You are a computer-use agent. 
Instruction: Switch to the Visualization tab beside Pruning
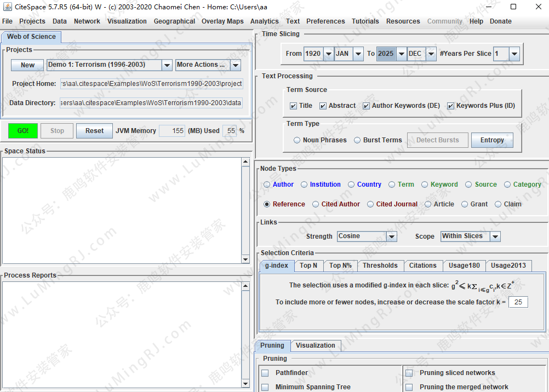[315, 345]
